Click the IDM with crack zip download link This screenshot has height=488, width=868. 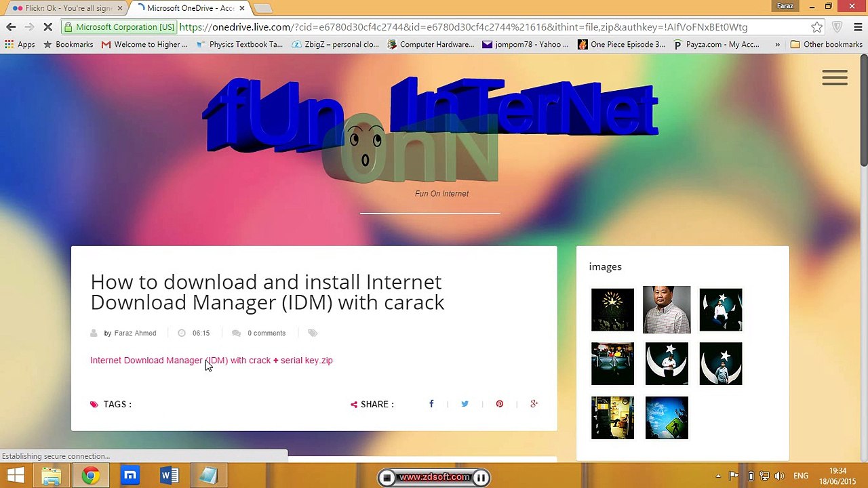click(212, 361)
